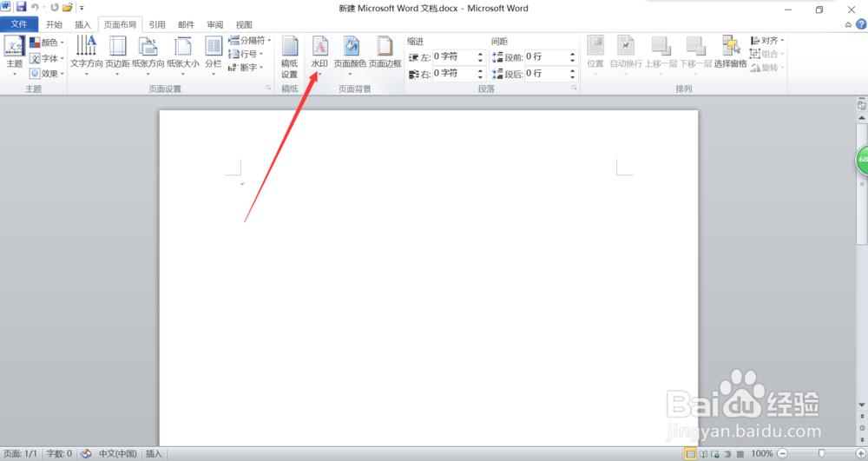Open the File (文件) tab

point(19,24)
